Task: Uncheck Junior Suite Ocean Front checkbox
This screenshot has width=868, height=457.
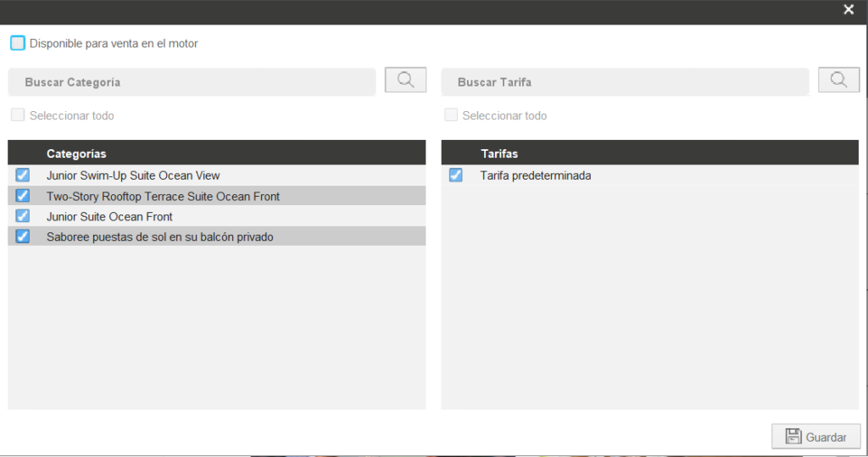Action: (23, 216)
